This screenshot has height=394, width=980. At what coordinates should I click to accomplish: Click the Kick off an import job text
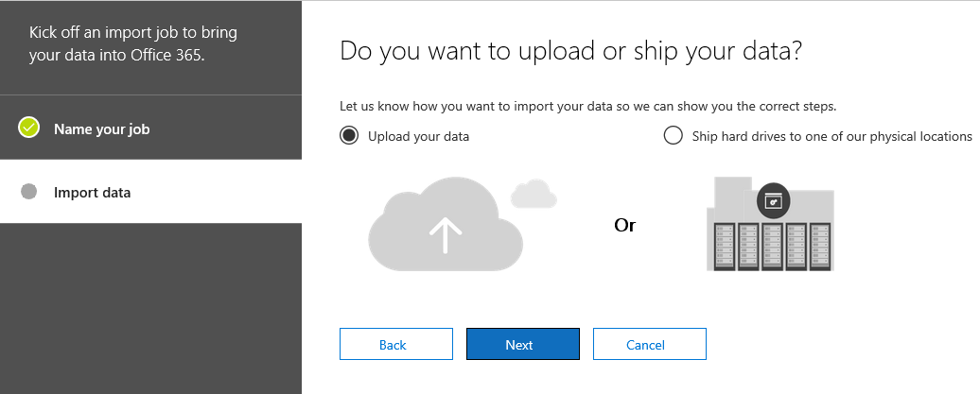click(x=133, y=43)
